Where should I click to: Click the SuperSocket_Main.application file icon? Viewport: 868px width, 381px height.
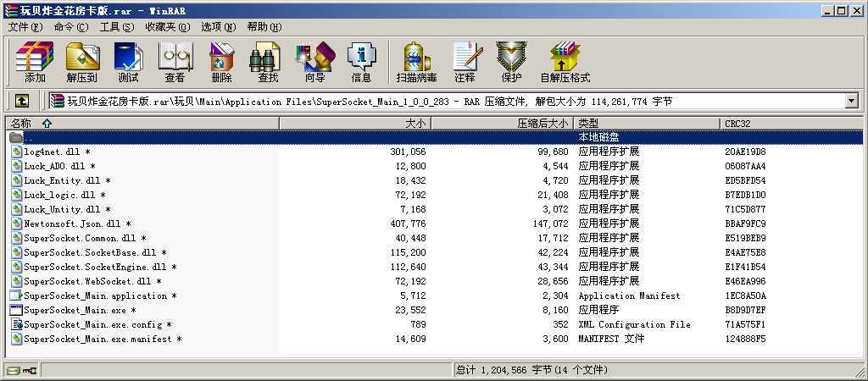click(16, 295)
